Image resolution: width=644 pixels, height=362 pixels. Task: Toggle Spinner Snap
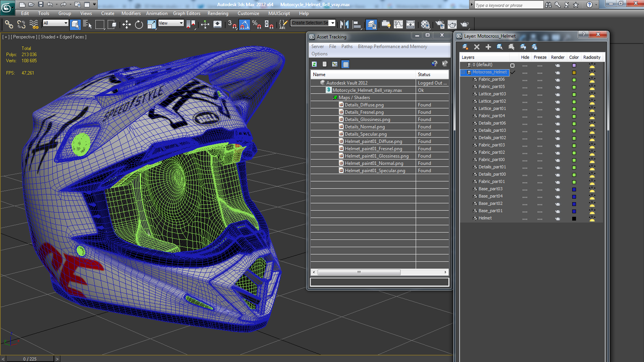pyautogui.click(x=269, y=24)
